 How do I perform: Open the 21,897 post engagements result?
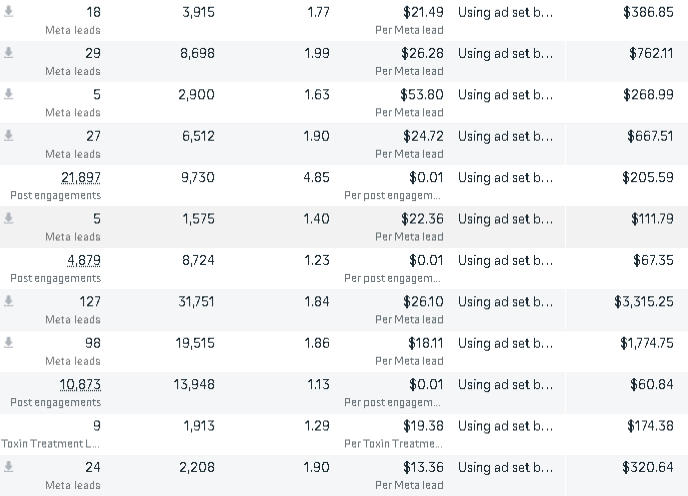coord(81,177)
